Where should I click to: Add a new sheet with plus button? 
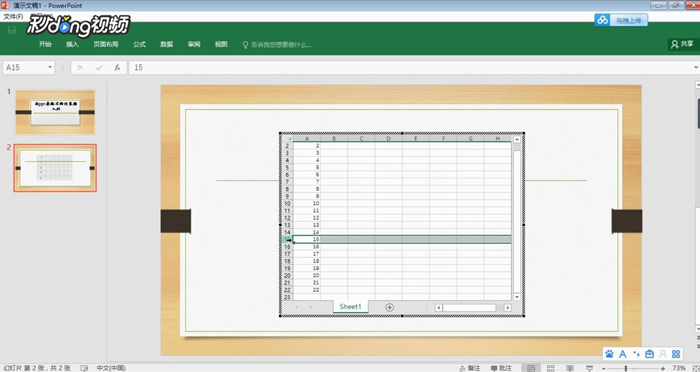389,307
